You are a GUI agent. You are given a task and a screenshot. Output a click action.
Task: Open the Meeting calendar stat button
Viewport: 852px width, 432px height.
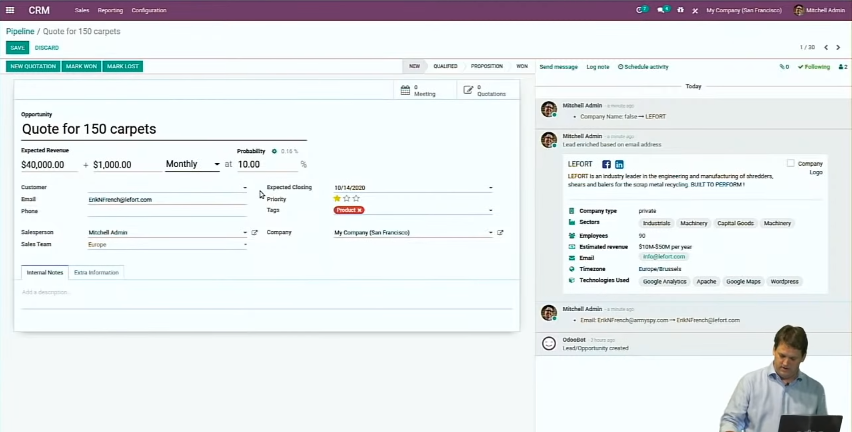pyautogui.click(x=425, y=90)
